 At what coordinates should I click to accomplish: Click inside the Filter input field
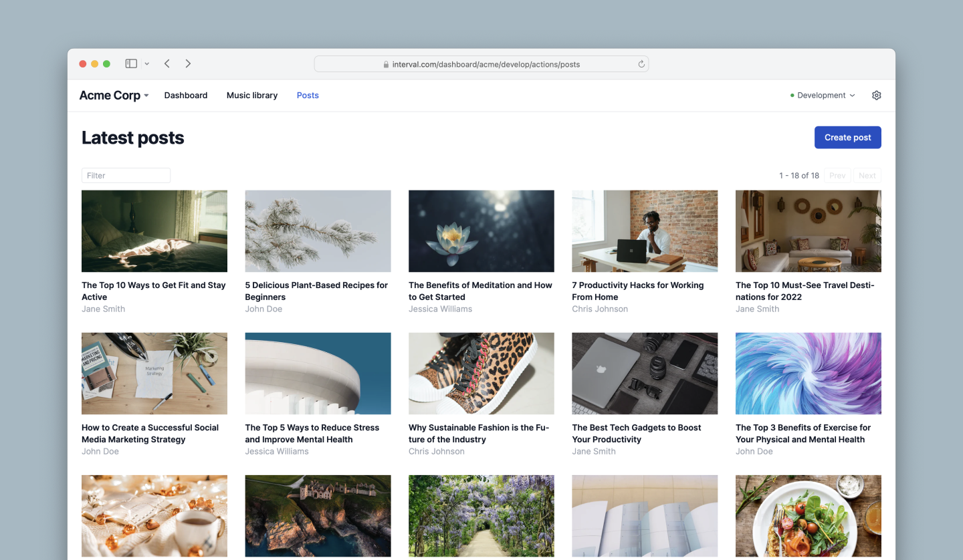[126, 175]
